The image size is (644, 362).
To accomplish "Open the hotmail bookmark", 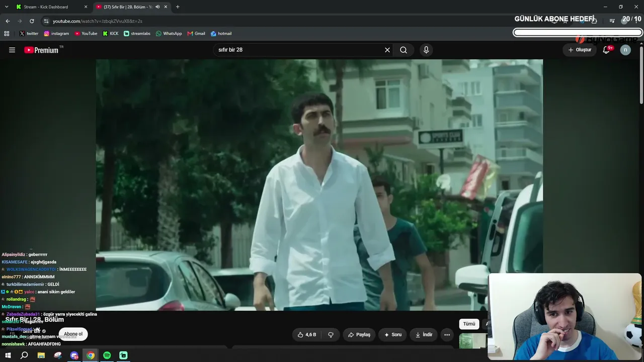I will tap(221, 34).
